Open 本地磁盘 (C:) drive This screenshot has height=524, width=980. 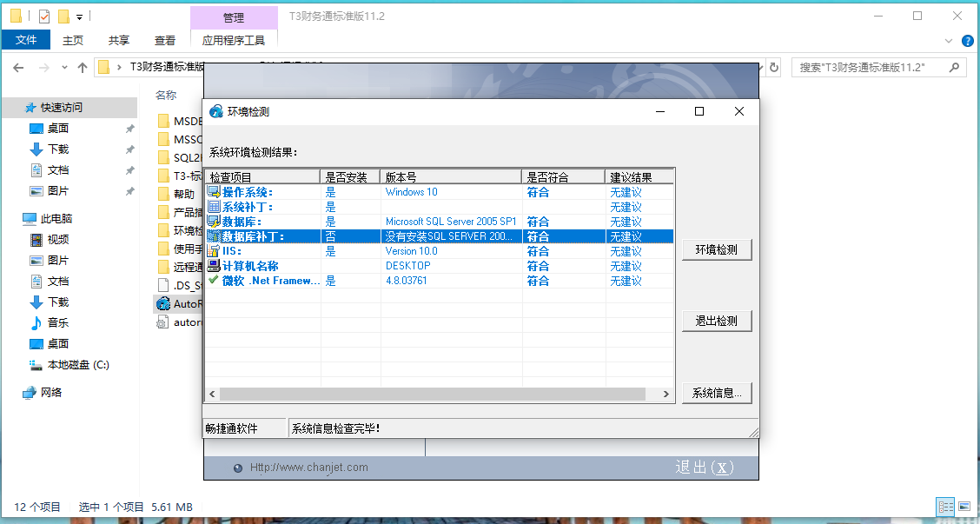[78, 365]
